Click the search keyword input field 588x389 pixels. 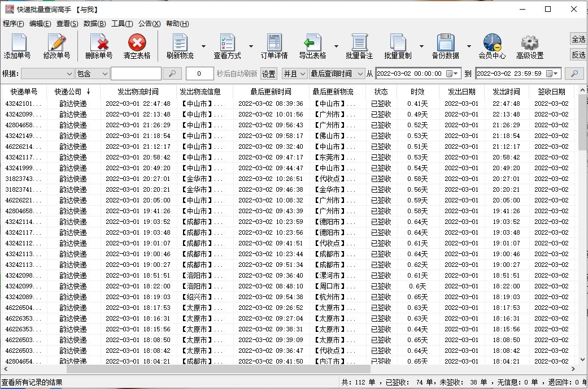click(x=136, y=74)
